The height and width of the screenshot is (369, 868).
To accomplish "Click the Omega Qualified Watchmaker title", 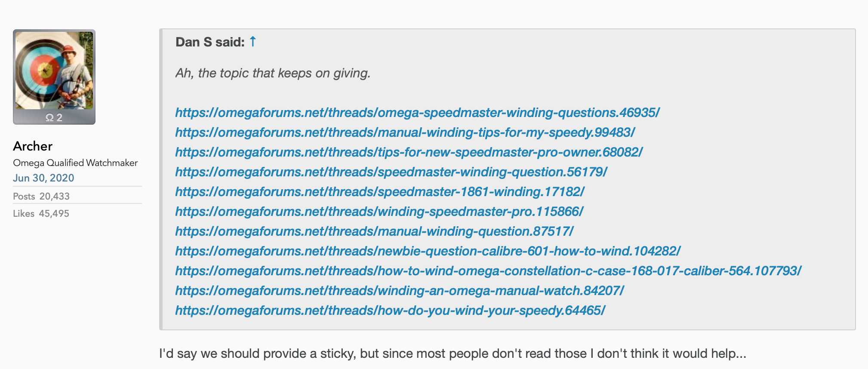I will click(75, 163).
